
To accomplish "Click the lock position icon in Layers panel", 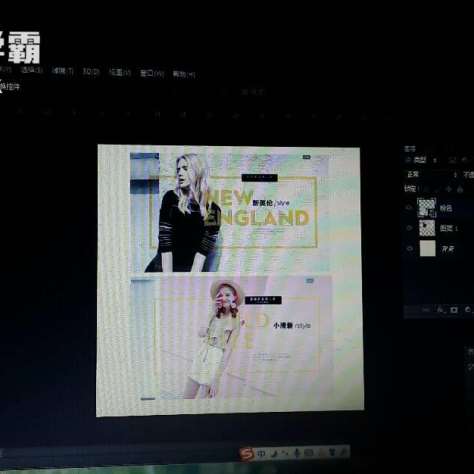I will (449, 189).
